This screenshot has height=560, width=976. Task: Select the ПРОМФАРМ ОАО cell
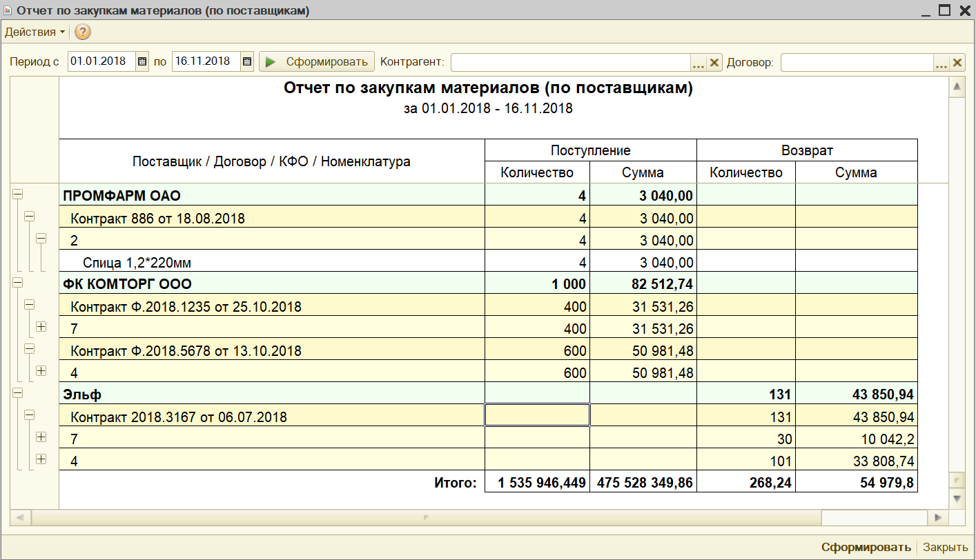click(x=272, y=196)
